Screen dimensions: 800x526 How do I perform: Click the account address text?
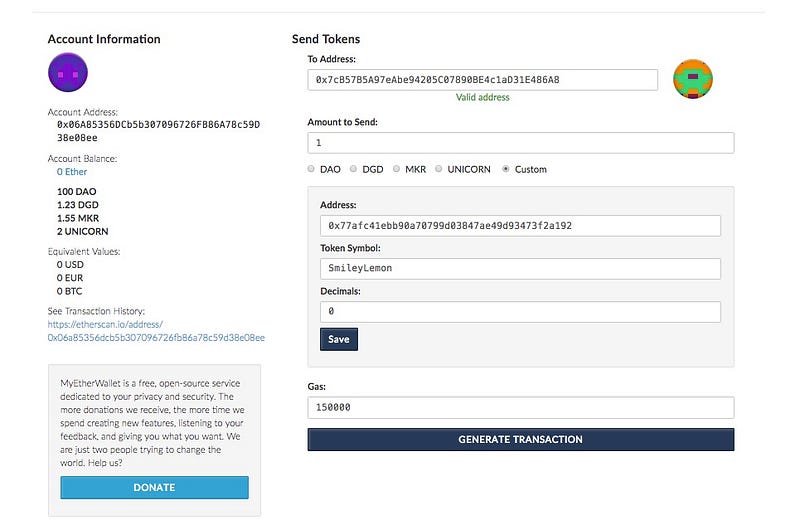point(159,131)
